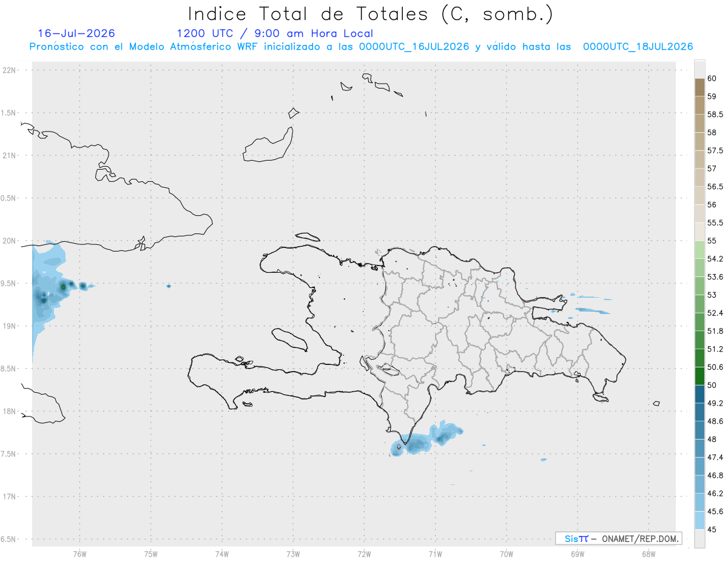
Task: Click the colorbar value "48.6"
Action: [715, 421]
